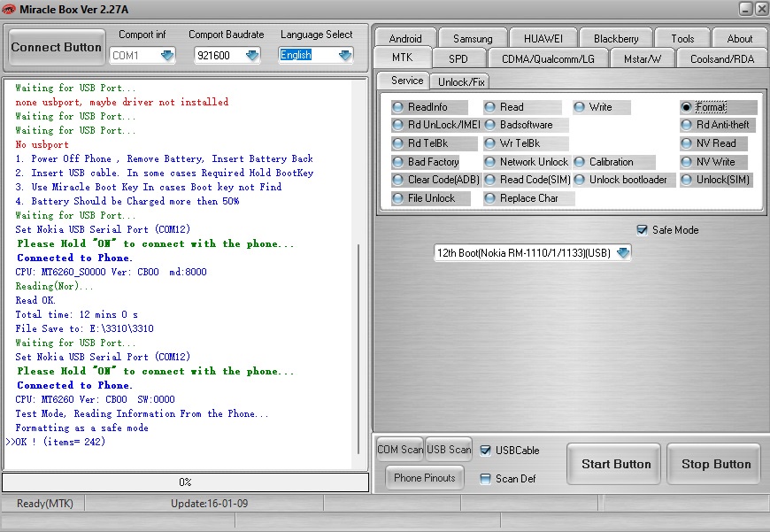770x532 pixels.
Task: Click the '>>OK ! (items= 242)' log line
Action: (56, 442)
